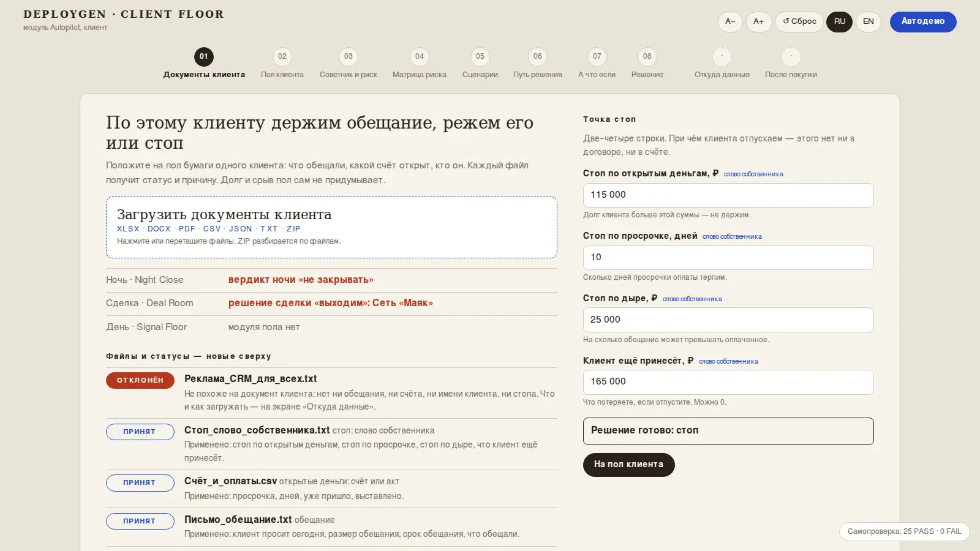Select step 05 Сценарии

480,64
